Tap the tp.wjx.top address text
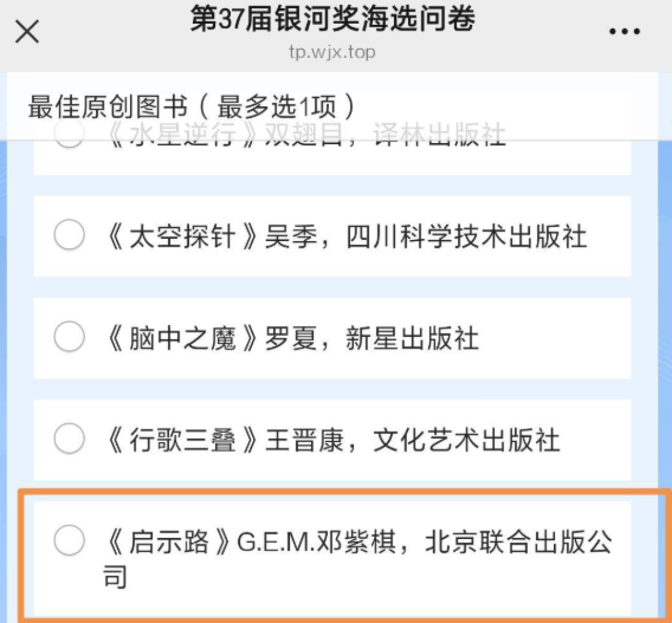This screenshot has height=623, width=672. pos(332,52)
